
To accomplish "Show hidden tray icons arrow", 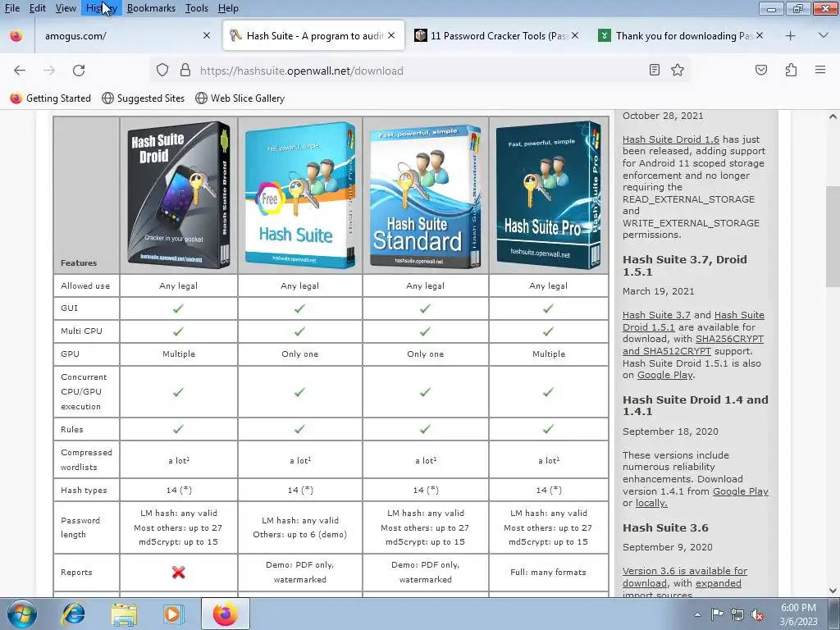I will (x=697, y=614).
